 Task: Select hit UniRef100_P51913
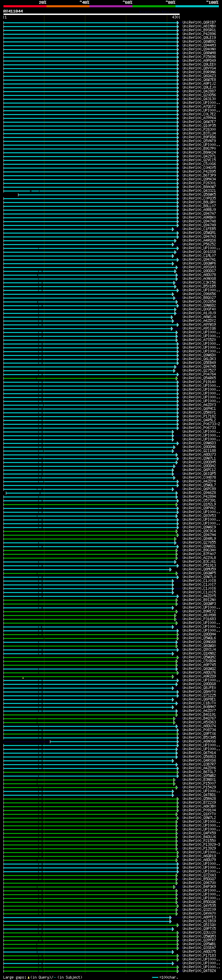(199, 565)
